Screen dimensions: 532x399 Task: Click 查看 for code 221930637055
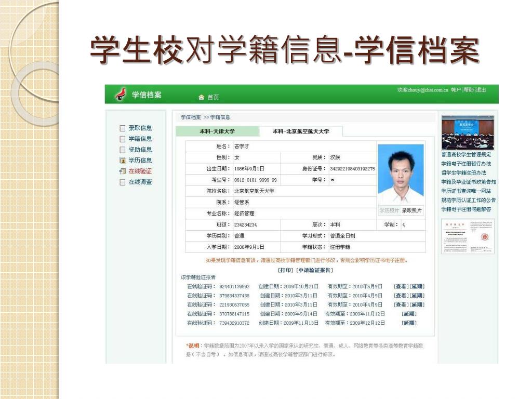[401, 304]
